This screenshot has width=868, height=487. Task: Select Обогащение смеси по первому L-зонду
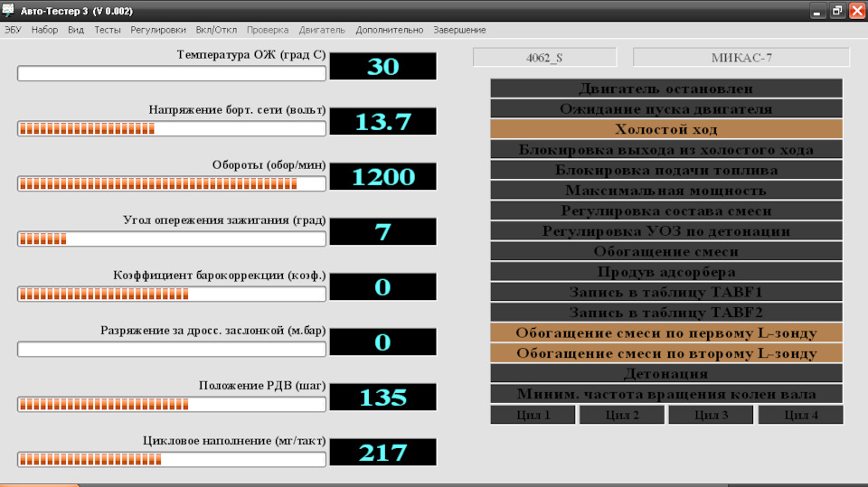click(666, 332)
